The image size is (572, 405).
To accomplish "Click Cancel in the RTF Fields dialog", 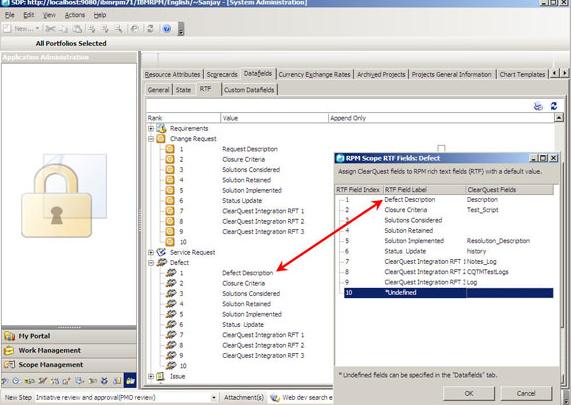I will click(526, 393).
